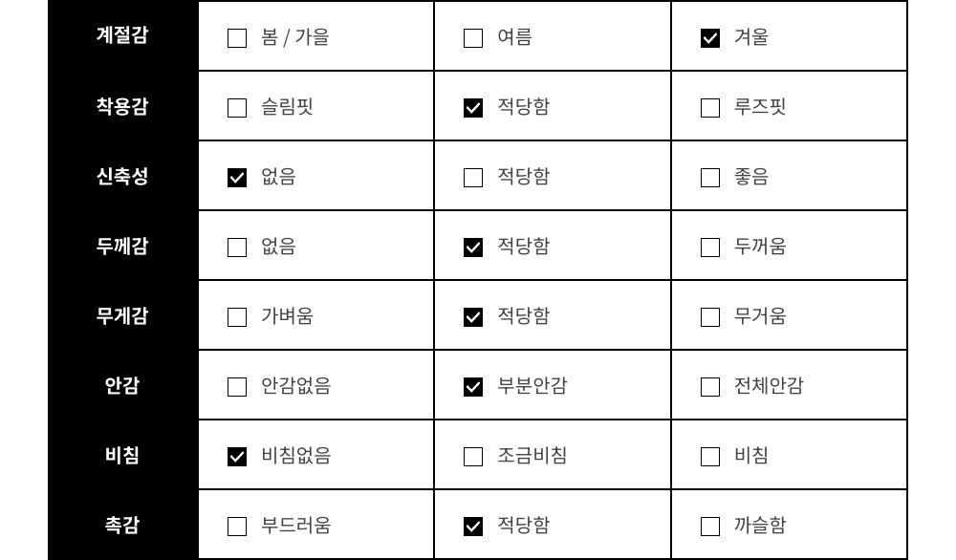This screenshot has height=560, width=956.
Task: Select the 루즈핏 checkbox
Action: pyautogui.click(x=709, y=108)
